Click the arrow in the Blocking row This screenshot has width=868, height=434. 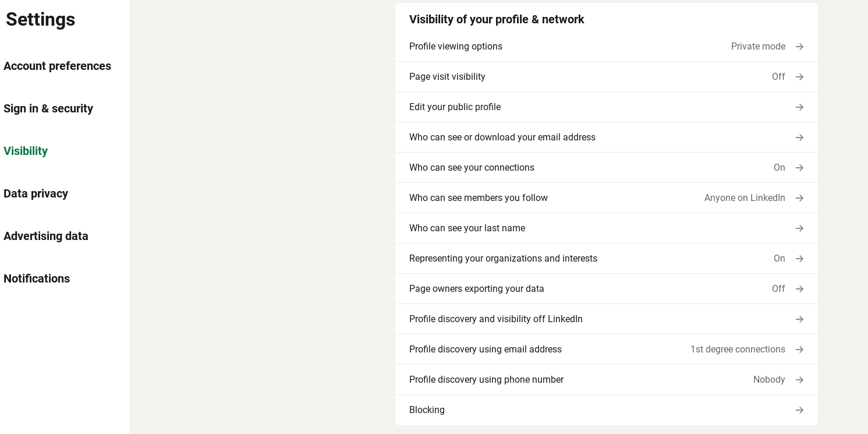(799, 410)
